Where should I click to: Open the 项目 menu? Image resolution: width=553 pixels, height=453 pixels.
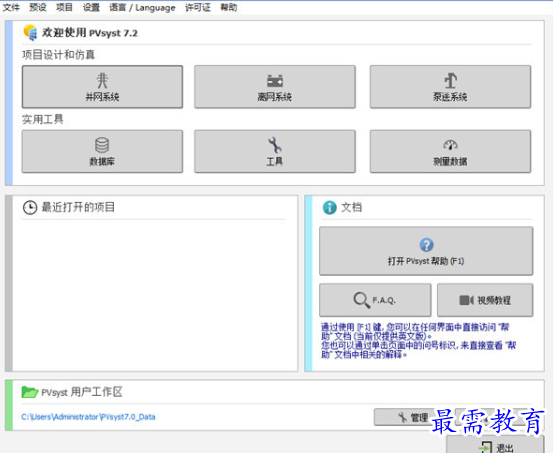64,7
